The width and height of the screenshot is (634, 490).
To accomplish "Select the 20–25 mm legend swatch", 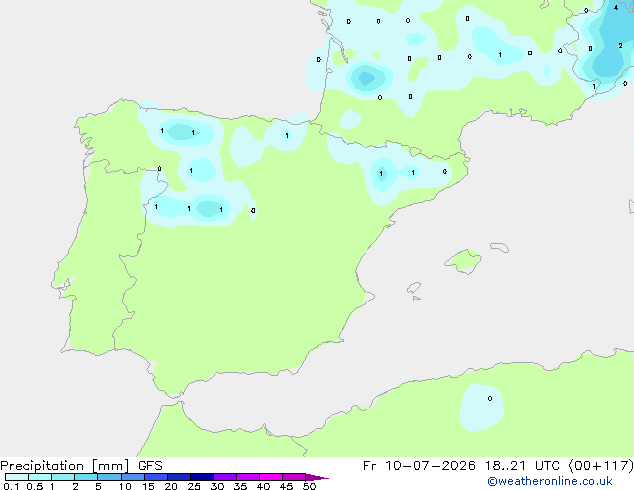I will (178, 477).
